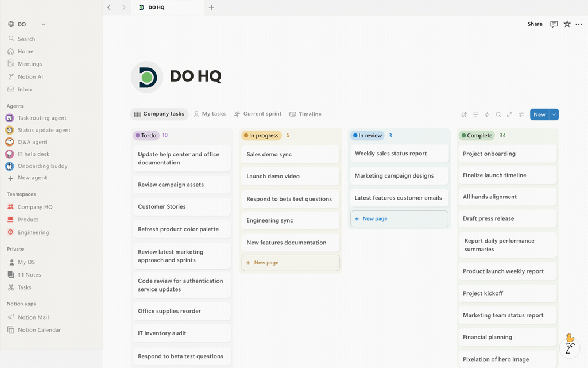Open the Sales demo sync card
Image resolution: width=588 pixels, height=368 pixels.
click(291, 154)
